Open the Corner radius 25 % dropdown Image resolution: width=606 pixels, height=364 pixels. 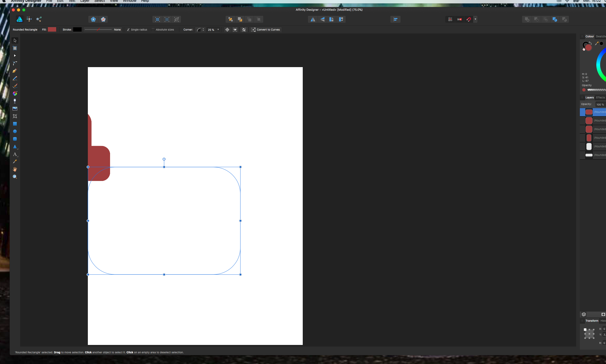[x=213, y=30]
